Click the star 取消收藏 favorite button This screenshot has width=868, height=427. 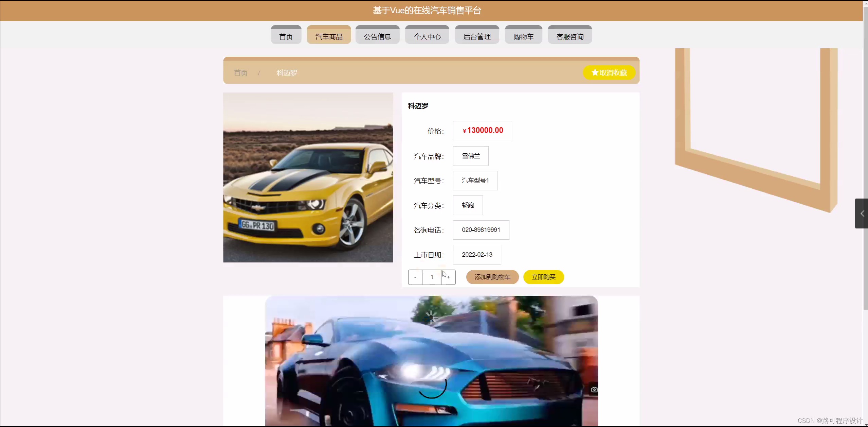tap(609, 72)
